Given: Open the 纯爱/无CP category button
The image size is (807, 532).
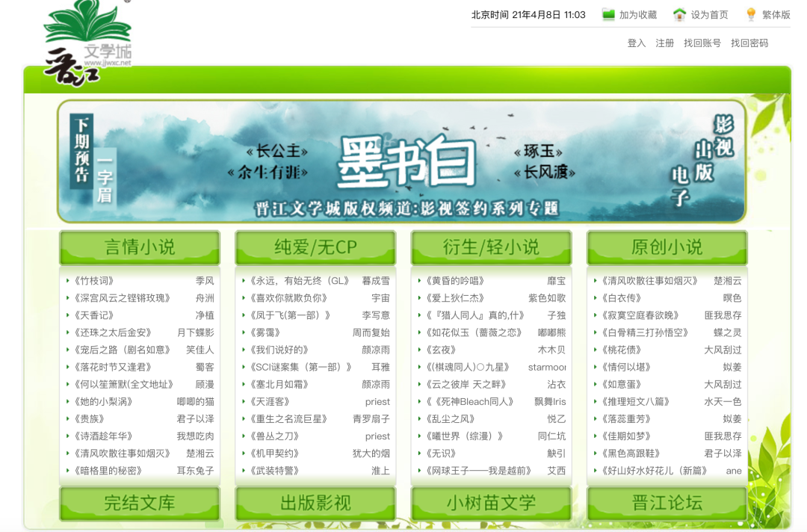Looking at the screenshot, I should pyautogui.click(x=315, y=247).
